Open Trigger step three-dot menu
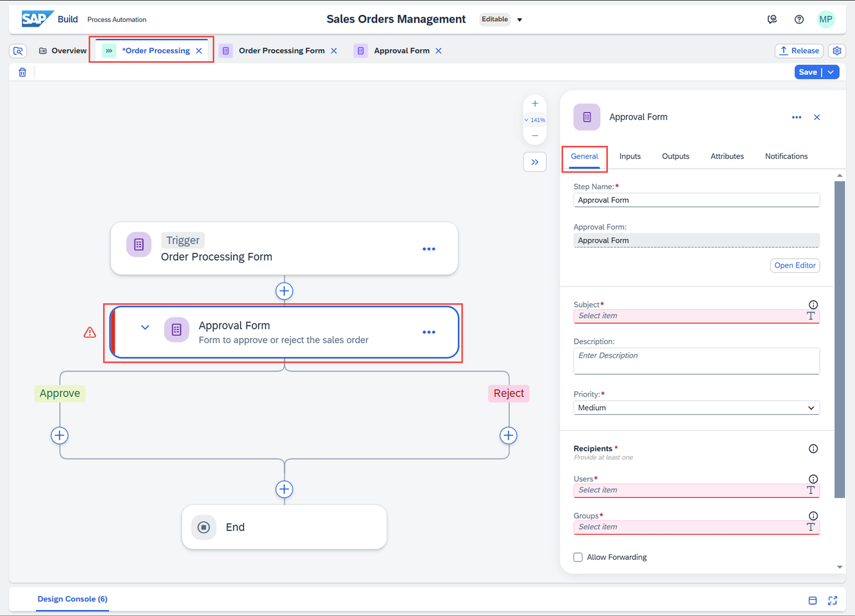Viewport: 855px width, 616px height. 429,249
